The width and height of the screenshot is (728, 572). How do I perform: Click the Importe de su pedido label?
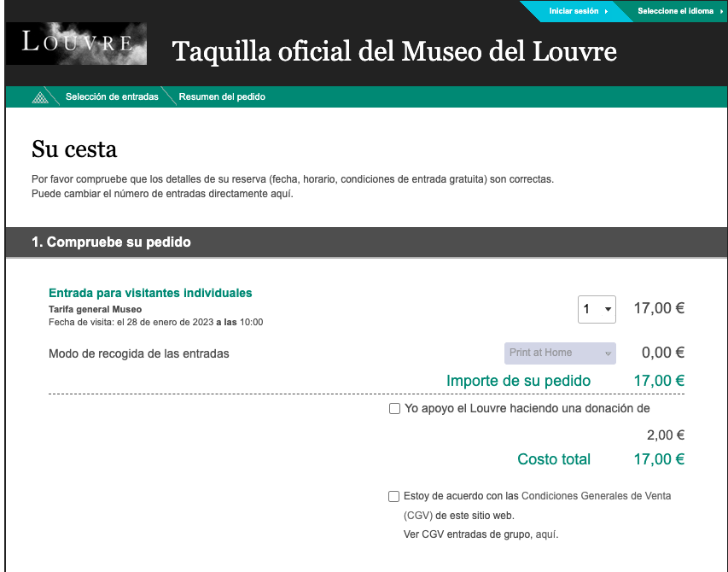(x=518, y=381)
